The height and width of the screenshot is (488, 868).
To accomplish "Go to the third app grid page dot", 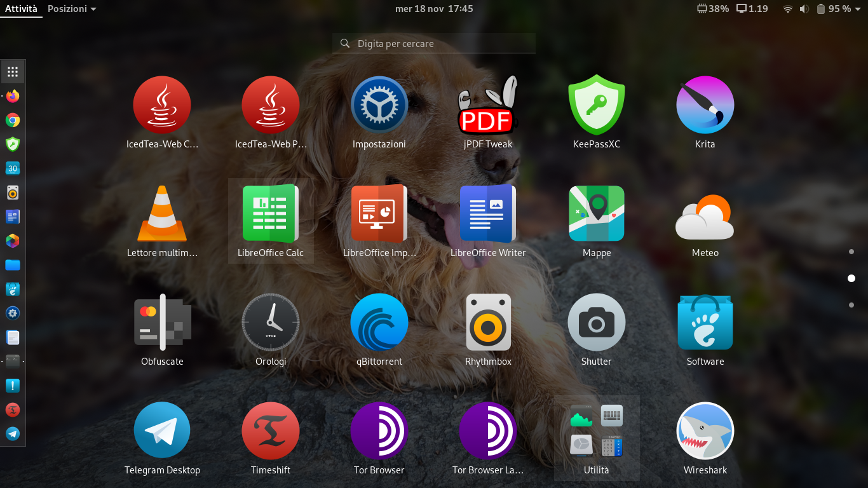I will [x=851, y=306].
